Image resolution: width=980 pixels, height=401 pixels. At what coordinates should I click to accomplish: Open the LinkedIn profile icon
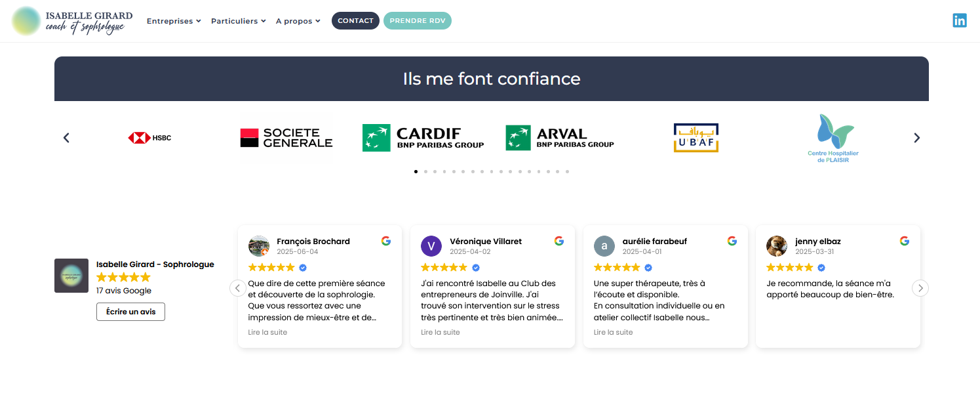pyautogui.click(x=959, y=20)
